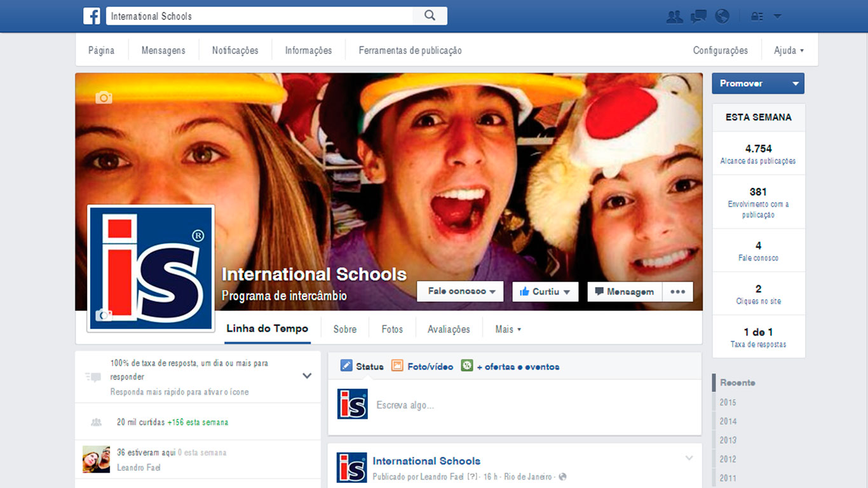
Task: Open the Informações admin tab
Action: coord(308,50)
